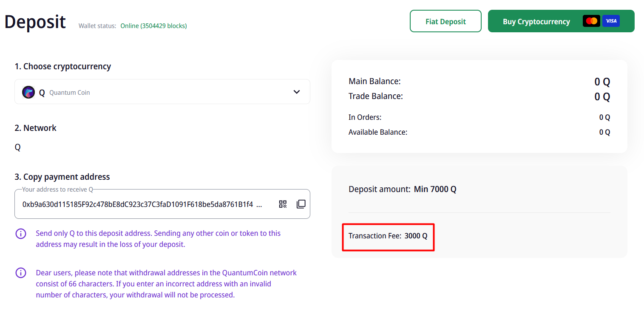Click the info icon beside 'Send only Q' warning
644x314 pixels.
pyautogui.click(x=21, y=234)
